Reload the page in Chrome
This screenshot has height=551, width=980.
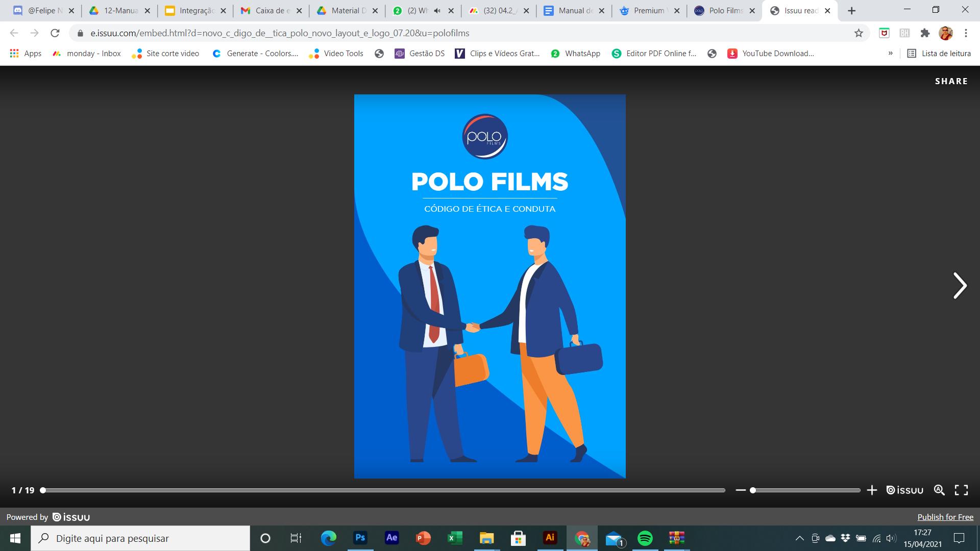[x=55, y=33]
